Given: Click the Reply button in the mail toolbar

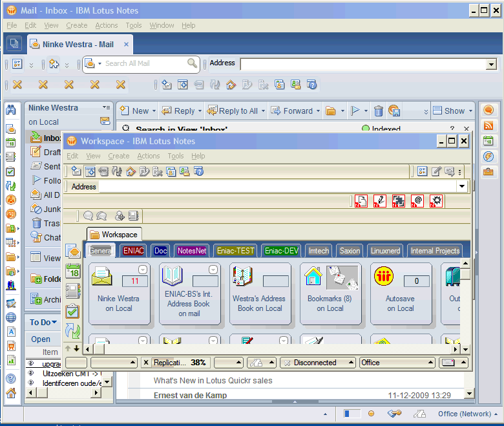Looking at the screenshot, I should coord(178,111).
